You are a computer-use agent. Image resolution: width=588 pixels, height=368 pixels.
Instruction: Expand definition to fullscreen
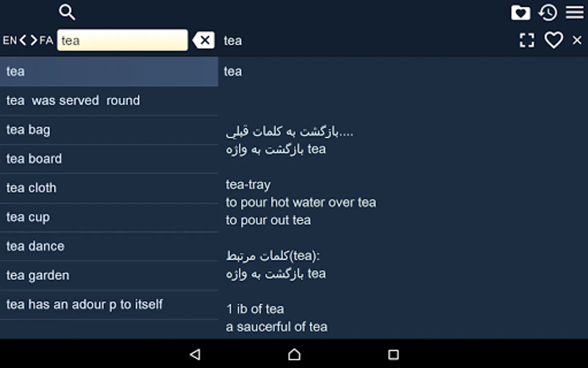click(x=527, y=40)
